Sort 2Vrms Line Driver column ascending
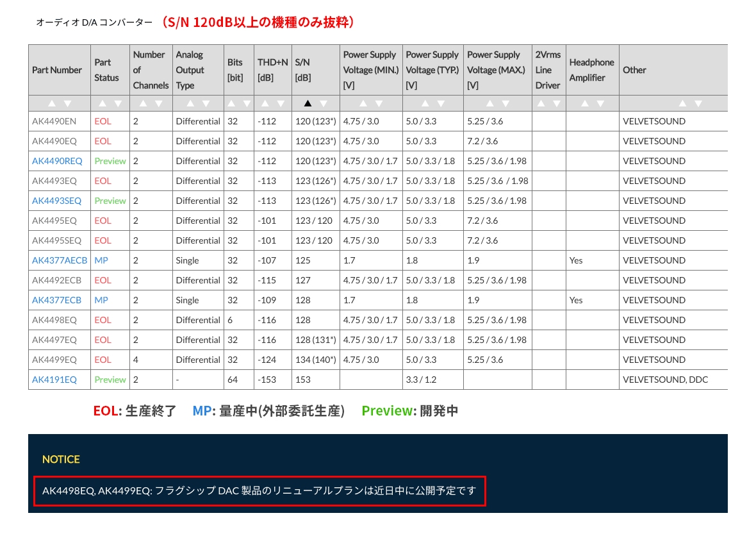The width and height of the screenshot is (756, 536). coord(541,103)
